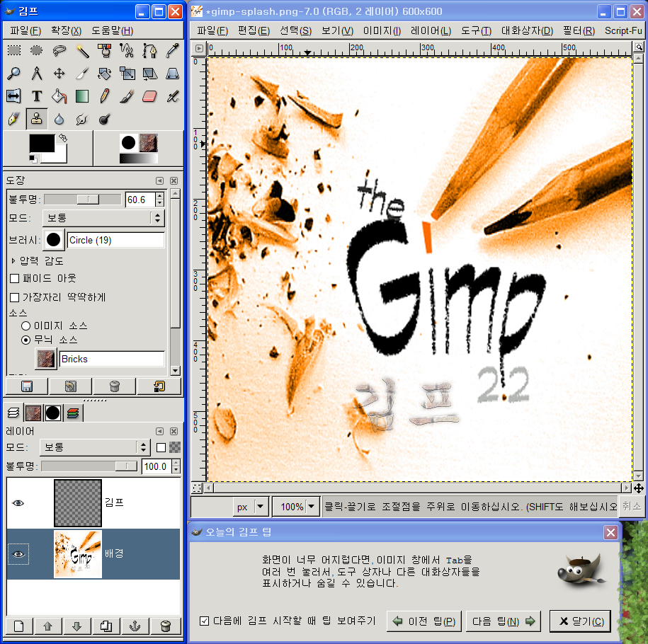
Task: Select the Clone stamp tool
Action: coord(37,120)
